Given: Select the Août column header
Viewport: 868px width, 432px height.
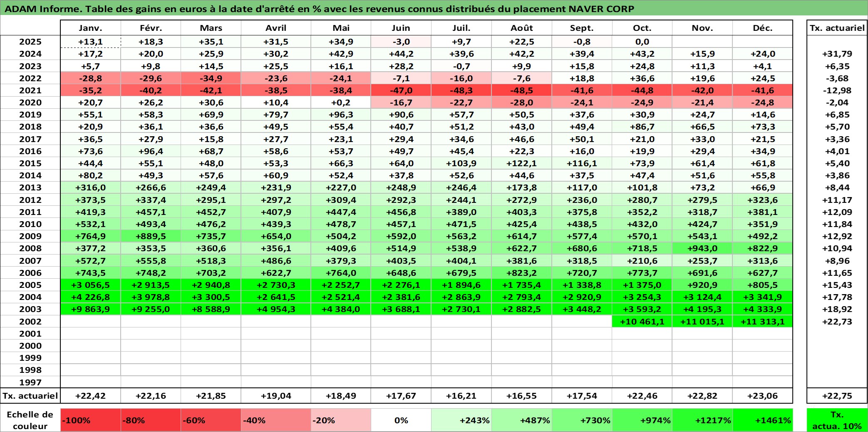Looking at the screenshot, I should (522, 28).
